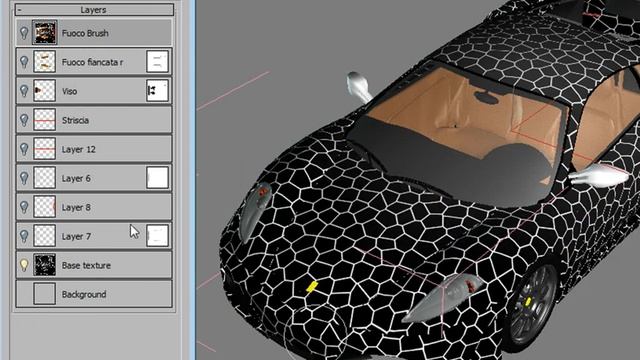Hide the Viso layer using its bulb
The height and width of the screenshot is (360, 640).
(x=24, y=91)
